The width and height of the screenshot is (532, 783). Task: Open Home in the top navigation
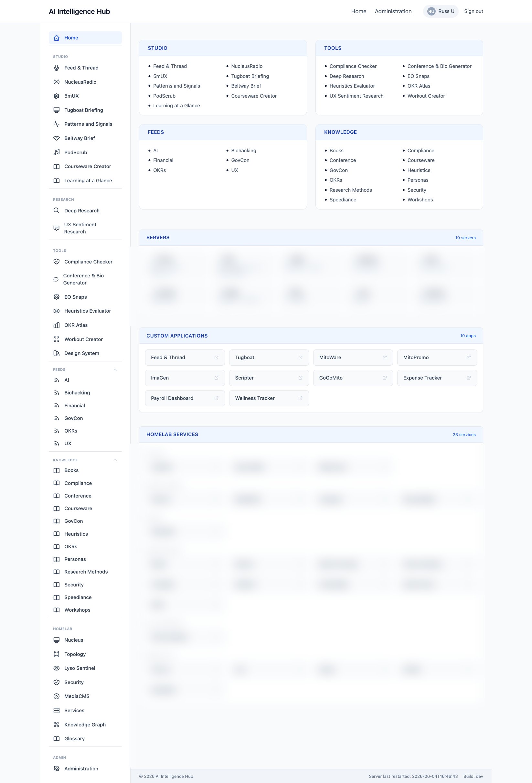coord(358,11)
